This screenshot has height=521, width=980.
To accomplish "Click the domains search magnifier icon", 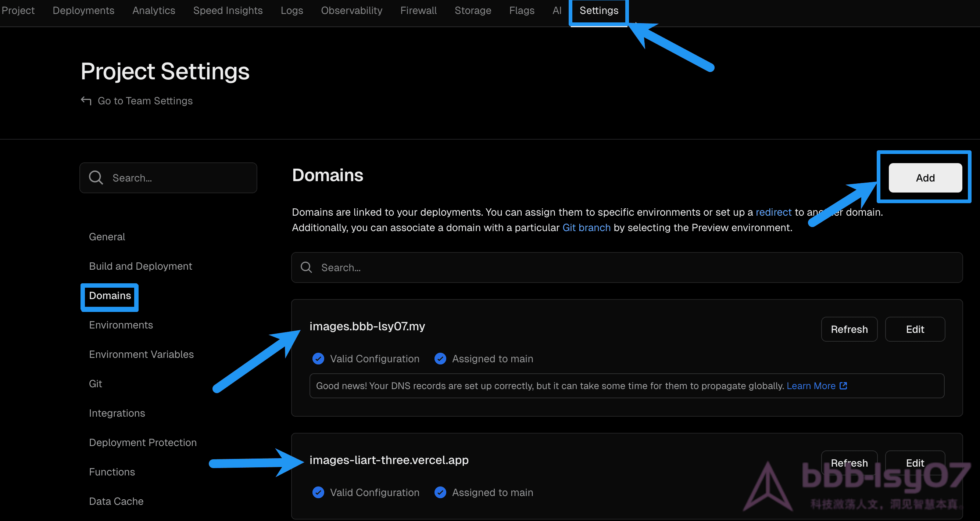I will coord(306,267).
